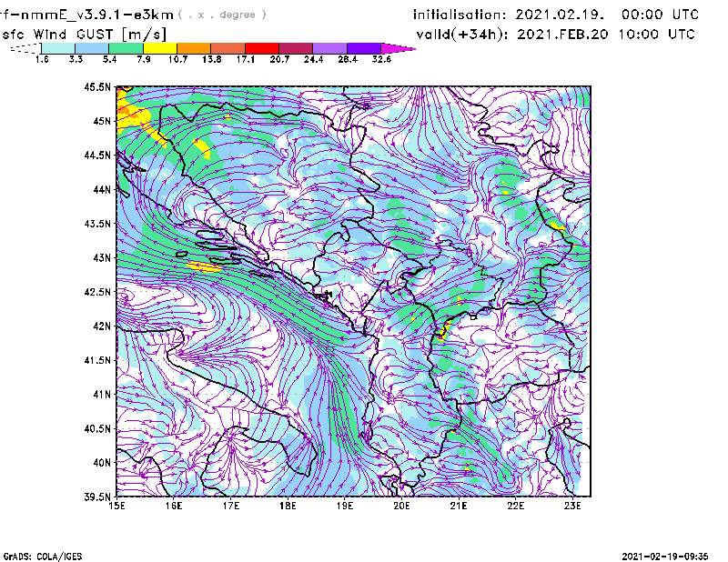Click the magenta arrow end of the colorbar
This screenshot has height=562, width=728.
point(398,48)
